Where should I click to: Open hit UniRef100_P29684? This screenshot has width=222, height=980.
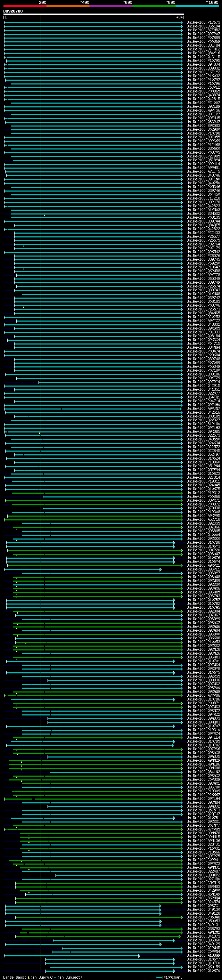click(x=203, y=355)
